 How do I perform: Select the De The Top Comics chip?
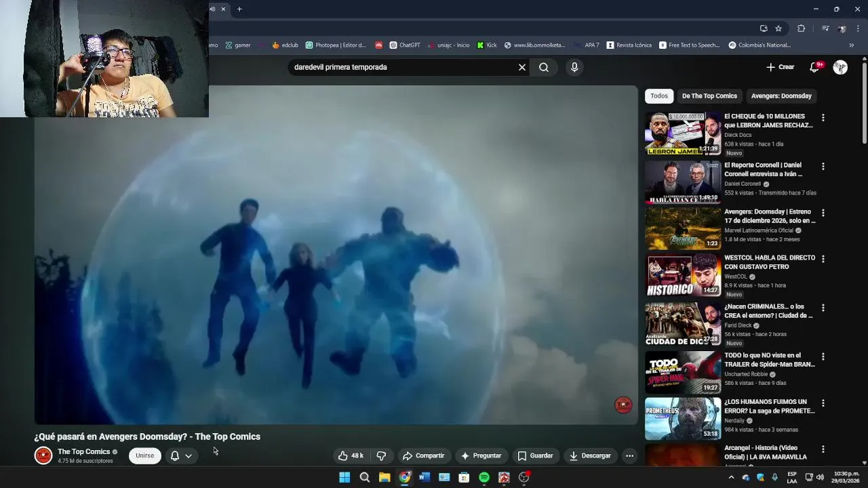coord(709,96)
